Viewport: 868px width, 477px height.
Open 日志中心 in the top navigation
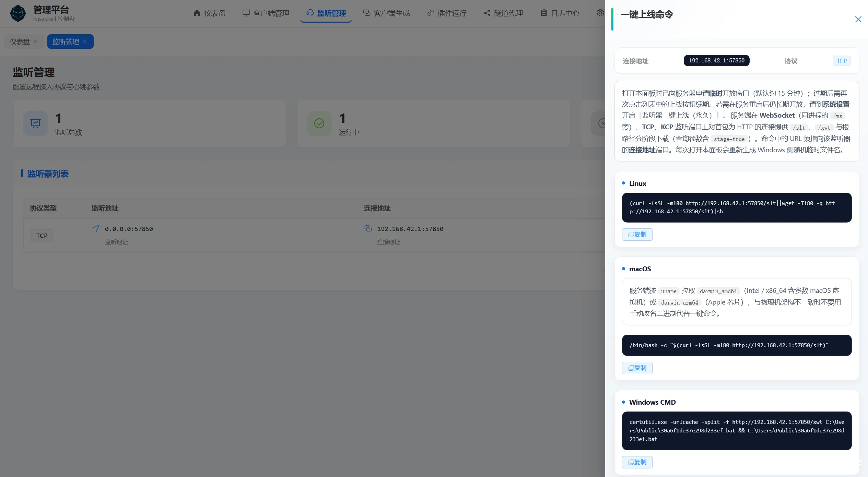[560, 13]
